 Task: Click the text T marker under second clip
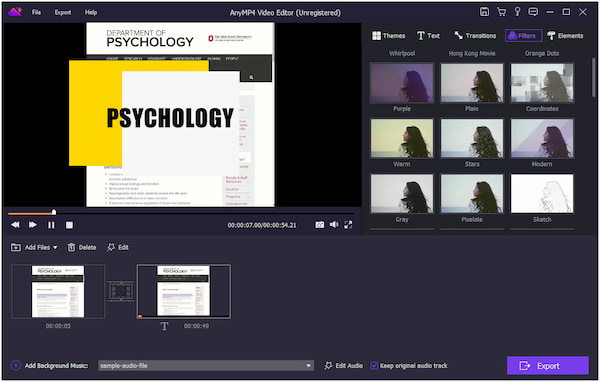click(164, 326)
